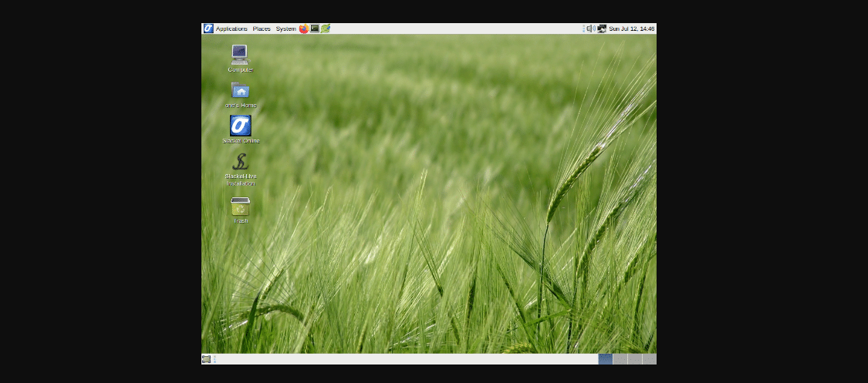
Task: Click the Show Desktop button in bottom panel
Action: point(207,359)
